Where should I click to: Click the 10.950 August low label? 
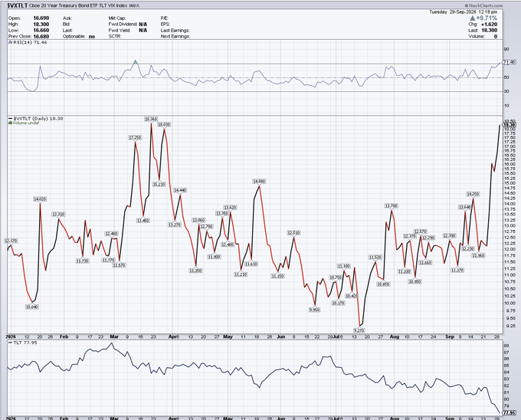pos(415,281)
